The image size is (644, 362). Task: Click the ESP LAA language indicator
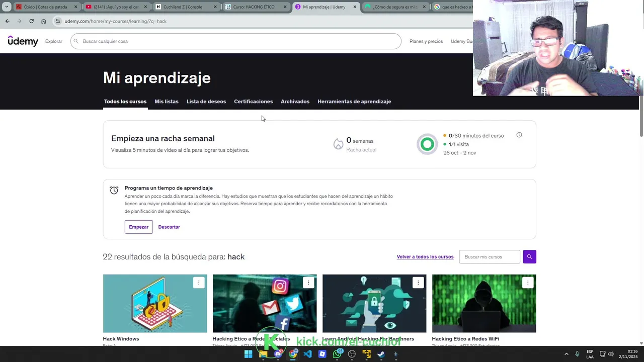coord(590,354)
